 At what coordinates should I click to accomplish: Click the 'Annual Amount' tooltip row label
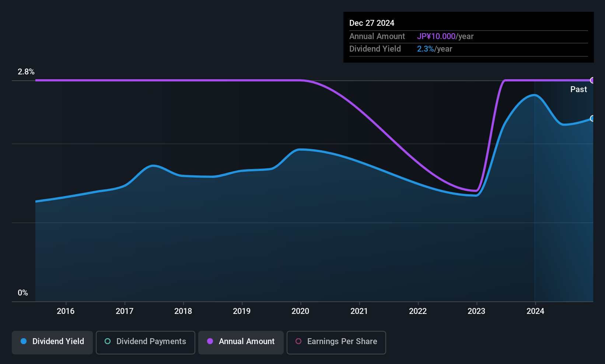coord(377,36)
